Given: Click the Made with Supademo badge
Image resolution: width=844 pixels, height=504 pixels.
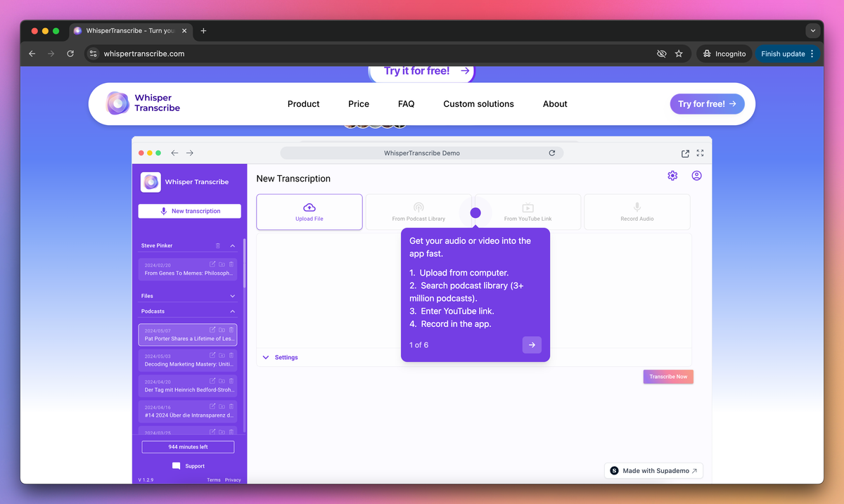Looking at the screenshot, I should (653, 471).
